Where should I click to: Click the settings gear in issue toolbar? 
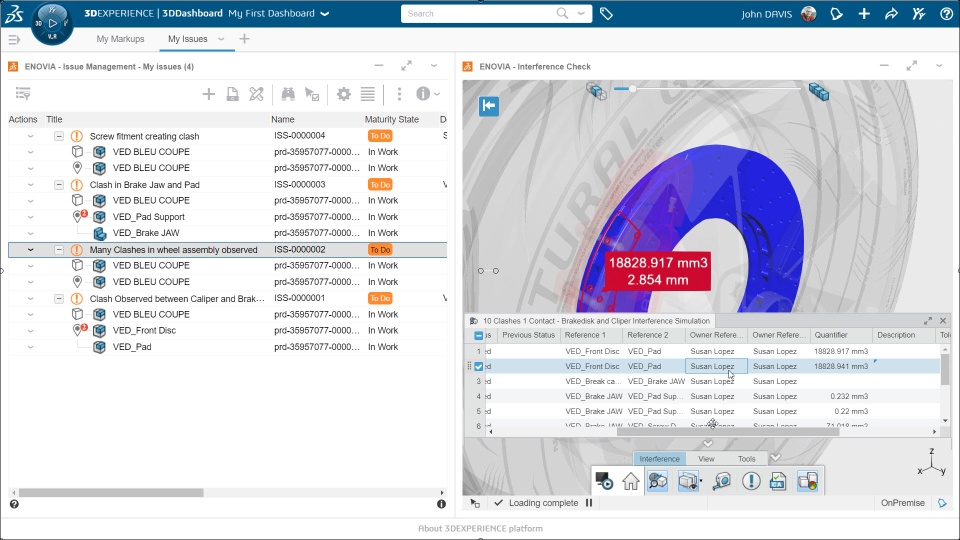(344, 94)
